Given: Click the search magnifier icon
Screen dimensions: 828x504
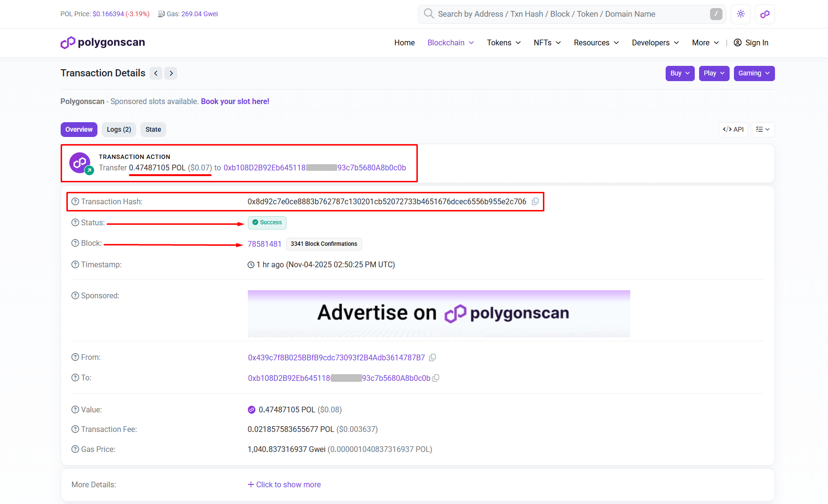Looking at the screenshot, I should coord(428,14).
